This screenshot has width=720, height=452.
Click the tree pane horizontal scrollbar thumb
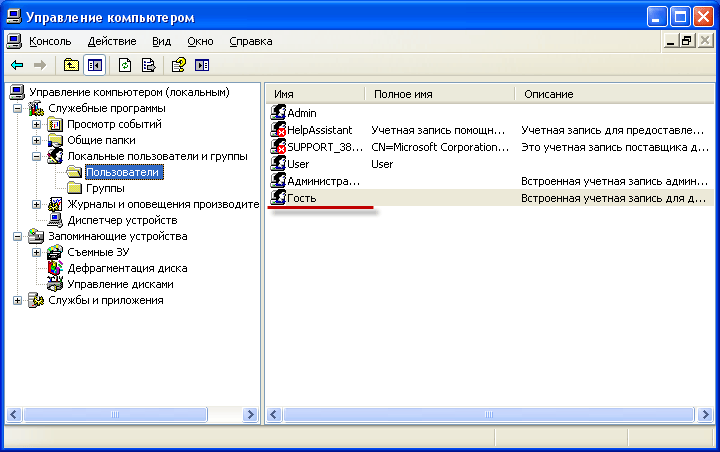(x=115, y=414)
